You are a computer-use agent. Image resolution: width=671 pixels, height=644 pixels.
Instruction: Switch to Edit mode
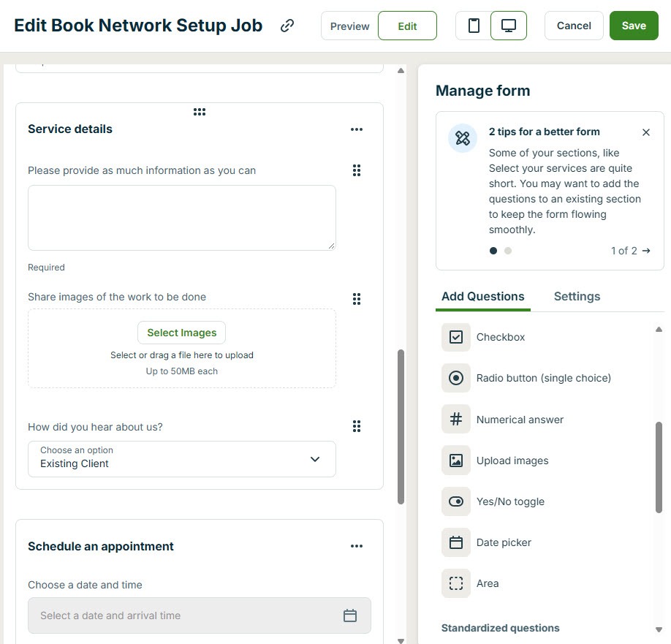(407, 26)
